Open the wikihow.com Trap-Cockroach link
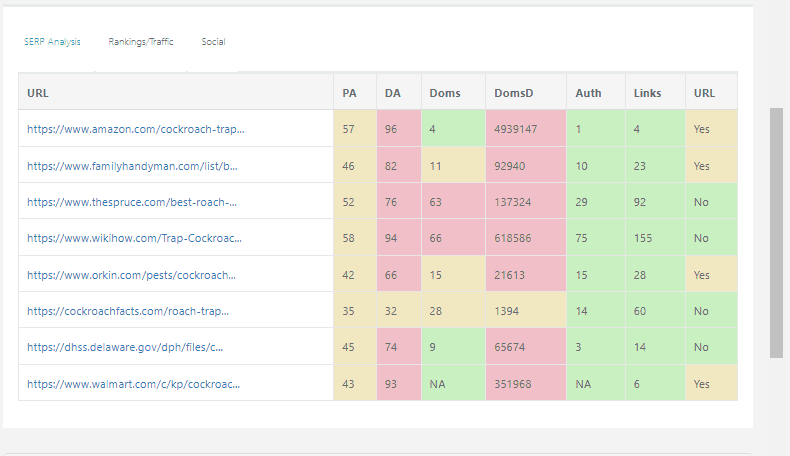The width and height of the screenshot is (790, 456). point(134,238)
